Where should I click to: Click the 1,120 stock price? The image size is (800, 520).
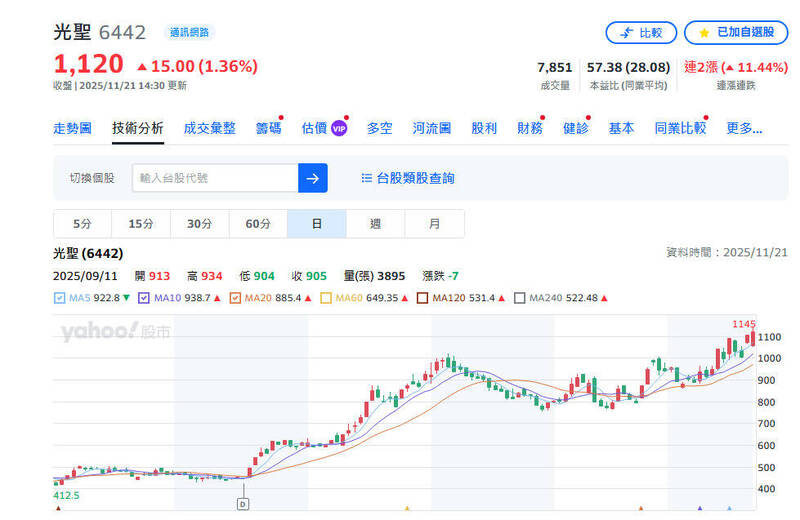[x=88, y=65]
